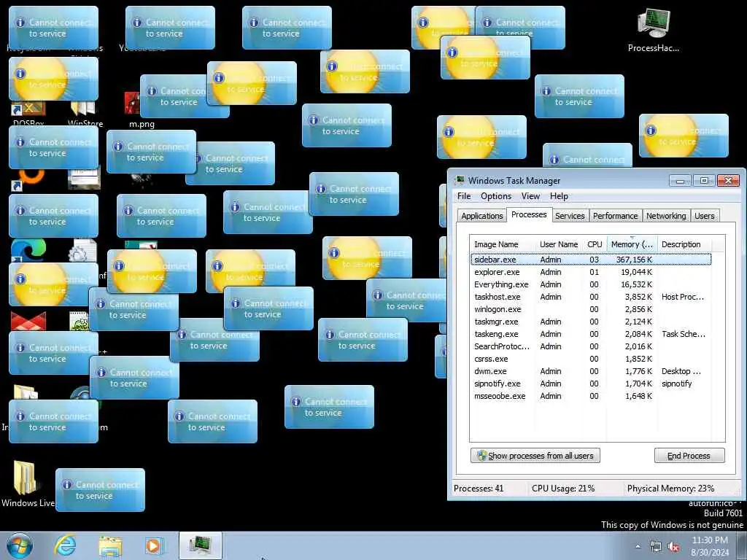Click the Task Manager taskbar button
This screenshot has height=560, width=747.
point(201,545)
